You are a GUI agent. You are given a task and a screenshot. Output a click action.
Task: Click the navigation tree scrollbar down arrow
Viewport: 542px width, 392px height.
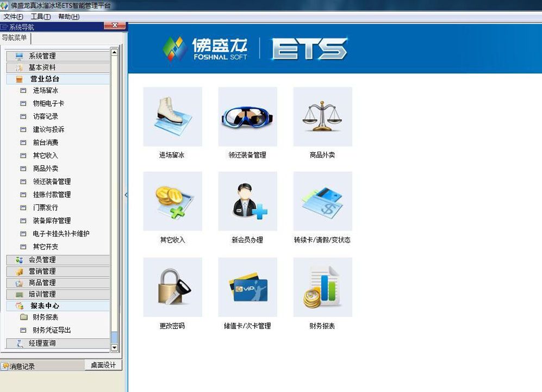pyautogui.click(x=114, y=348)
